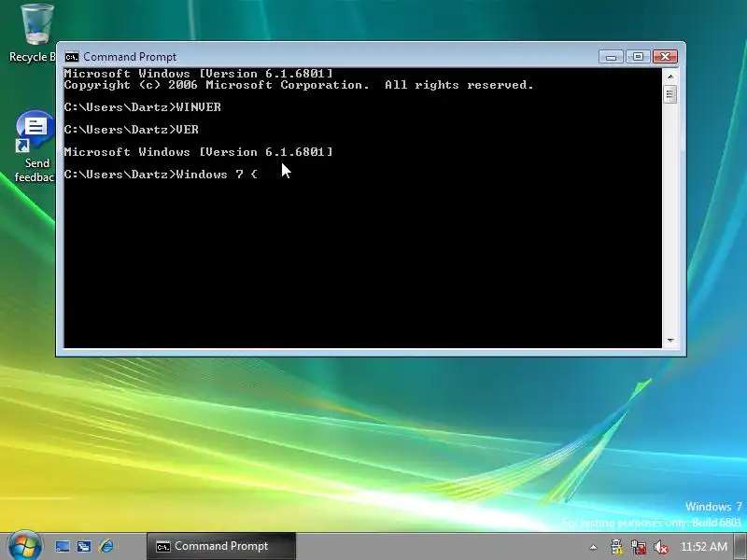This screenshot has width=747, height=560.
Task: Click the 'C:\Users\Dartz>VER' line
Action: click(132, 130)
